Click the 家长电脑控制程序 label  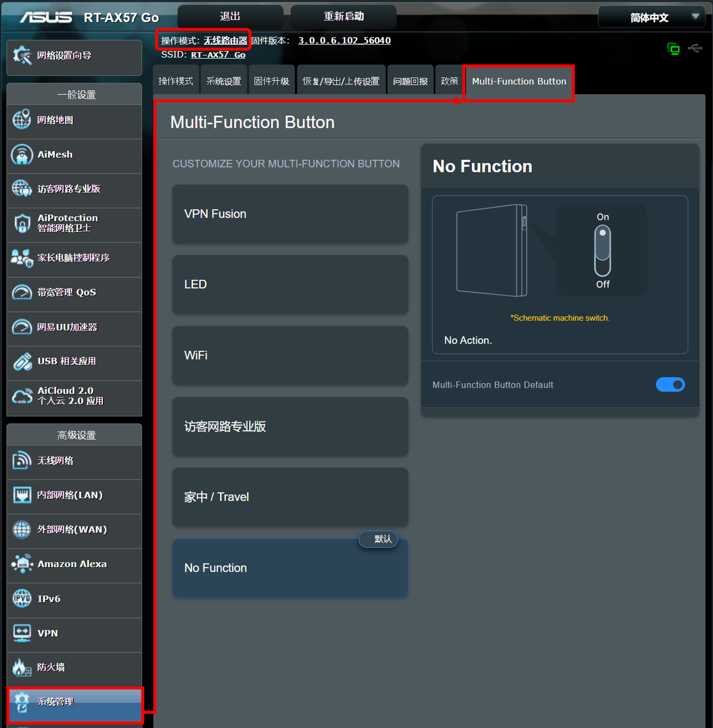click(74, 258)
